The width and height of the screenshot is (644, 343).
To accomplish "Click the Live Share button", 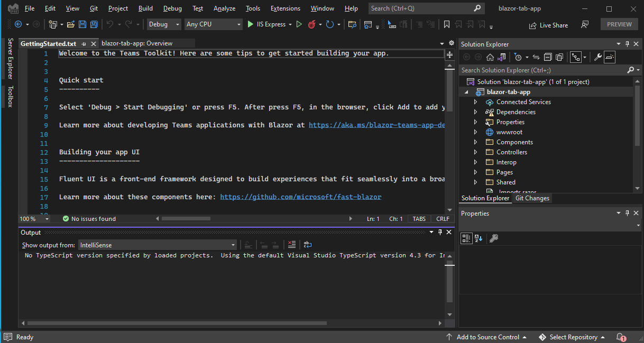I will coord(548,25).
